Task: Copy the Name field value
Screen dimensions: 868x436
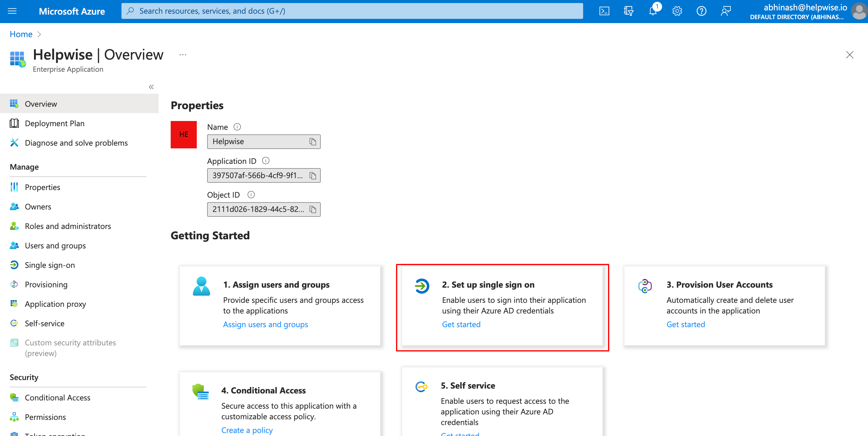Action: tap(313, 142)
